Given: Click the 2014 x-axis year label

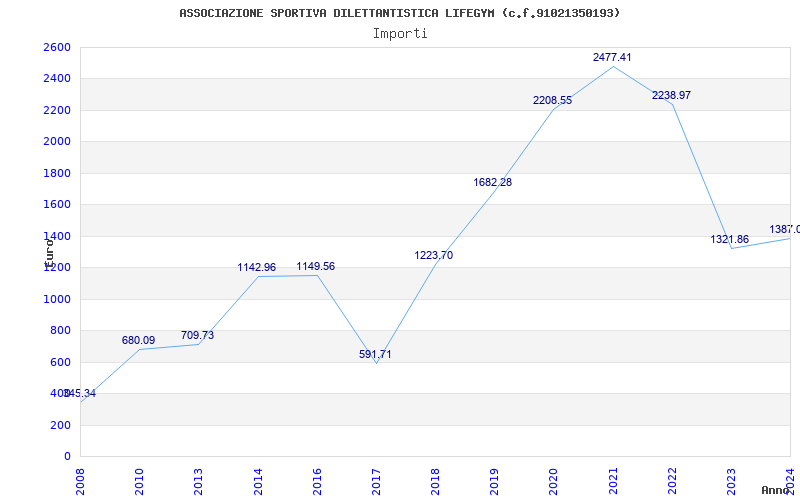Looking at the screenshot, I should coord(258,481).
